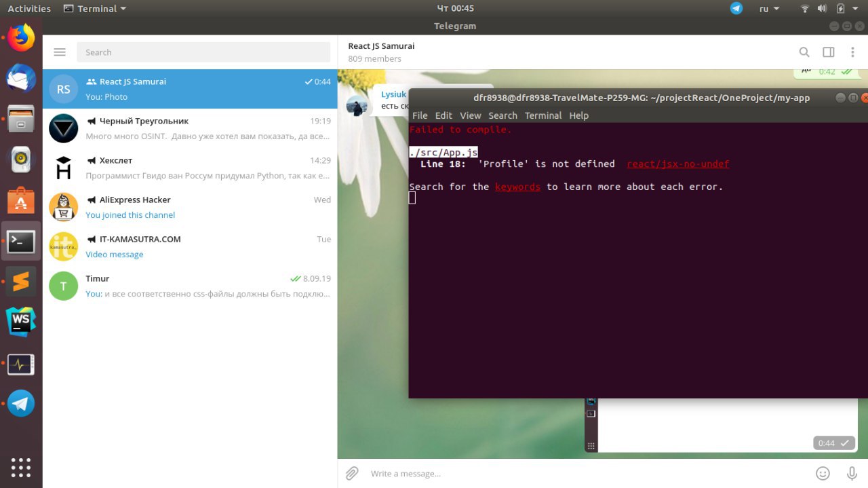Open the network status indicator

(805, 8)
